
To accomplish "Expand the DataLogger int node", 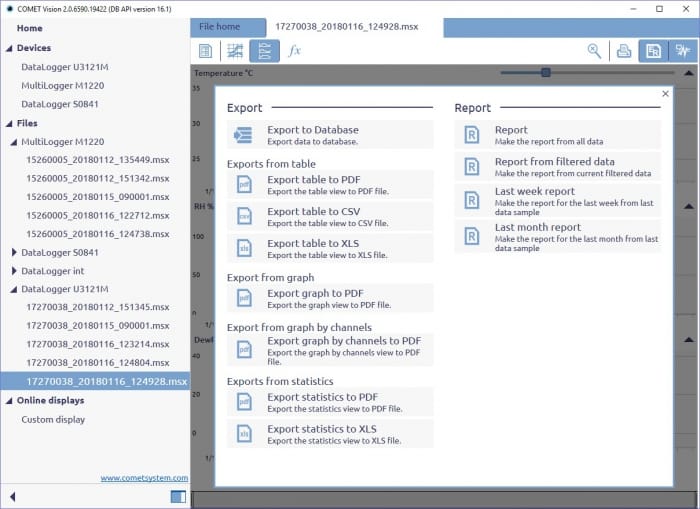I will [x=14, y=271].
